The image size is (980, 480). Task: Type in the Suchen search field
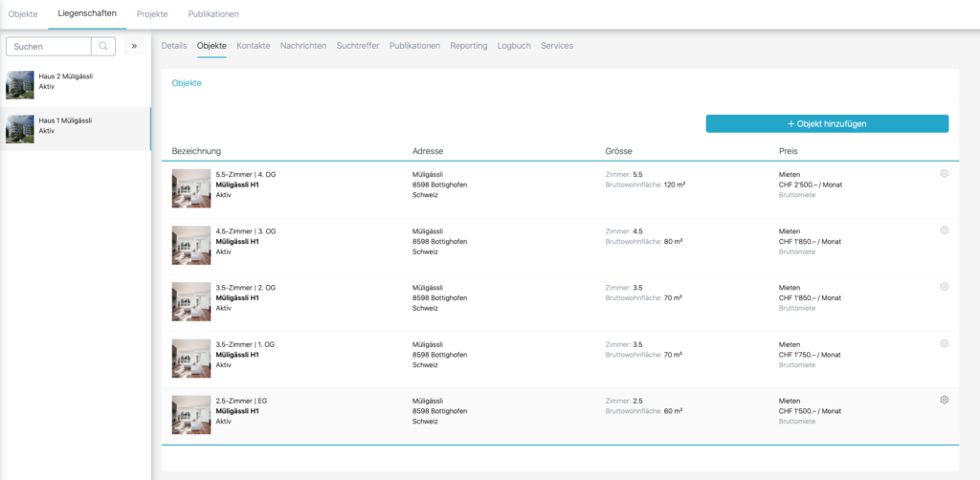pos(50,46)
